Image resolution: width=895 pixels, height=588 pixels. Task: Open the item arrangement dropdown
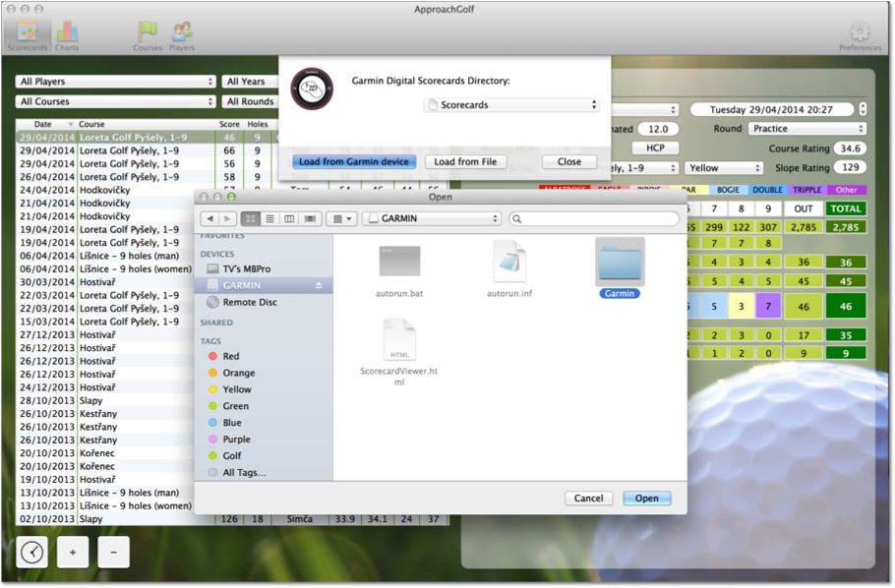click(x=342, y=218)
